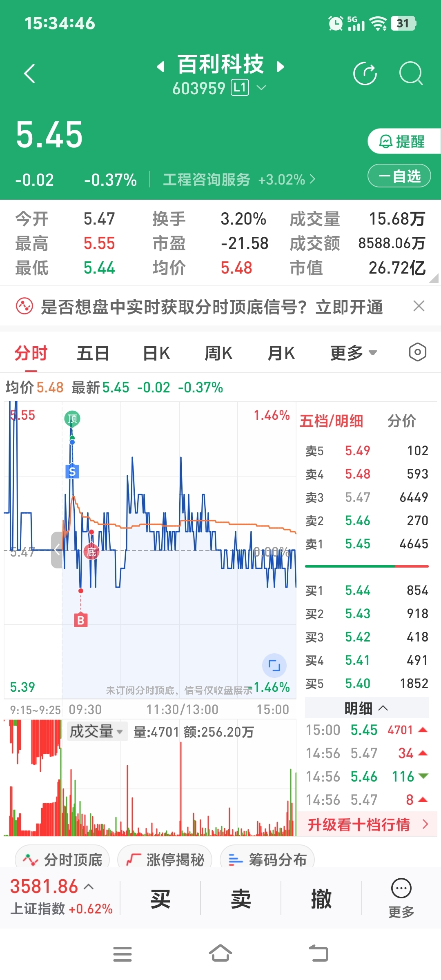Switch to 周K chart tab
Screen dimensions: 441x980
tap(218, 353)
